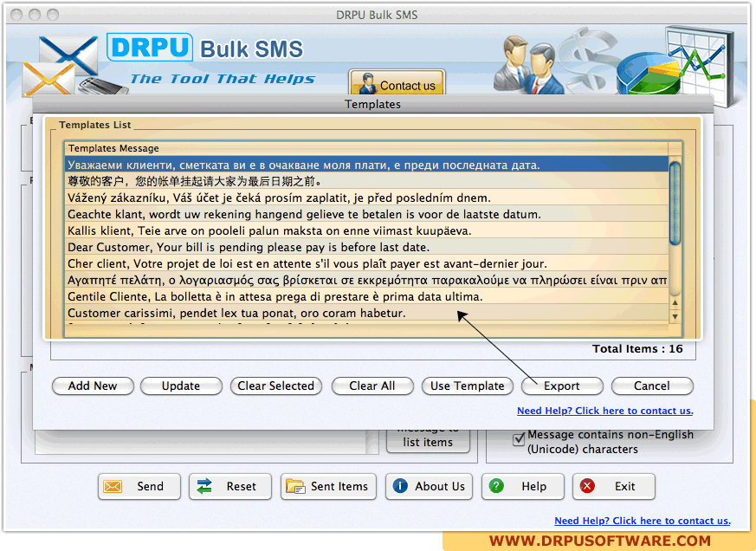756x551 pixels.
Task: Click scroll down arrow in templates list
Action: (675, 316)
